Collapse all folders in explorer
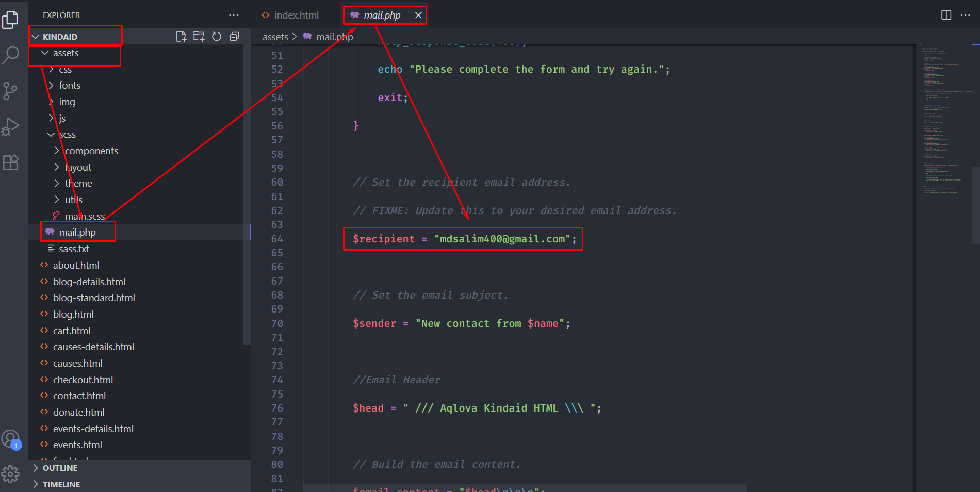The image size is (980, 492). coord(234,37)
